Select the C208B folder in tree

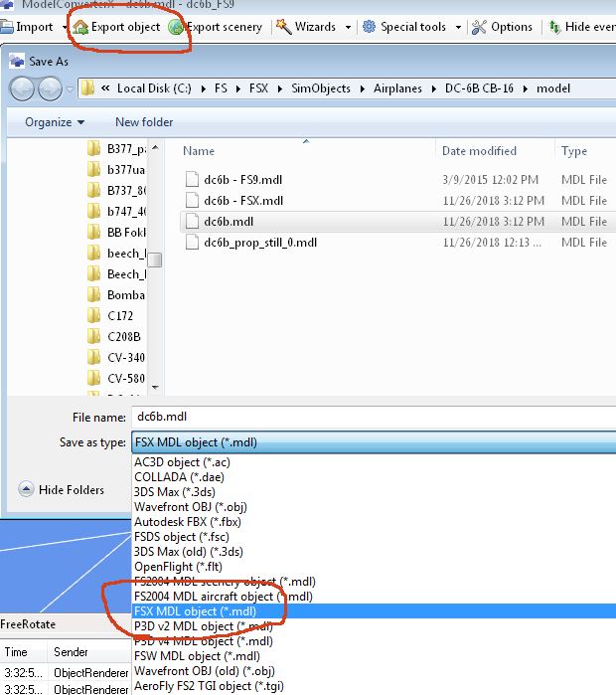coord(114,336)
